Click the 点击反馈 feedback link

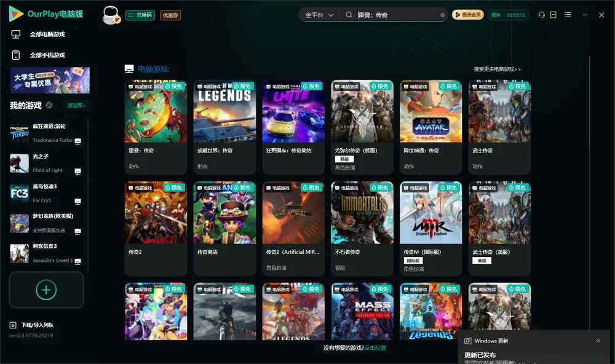(x=375, y=347)
